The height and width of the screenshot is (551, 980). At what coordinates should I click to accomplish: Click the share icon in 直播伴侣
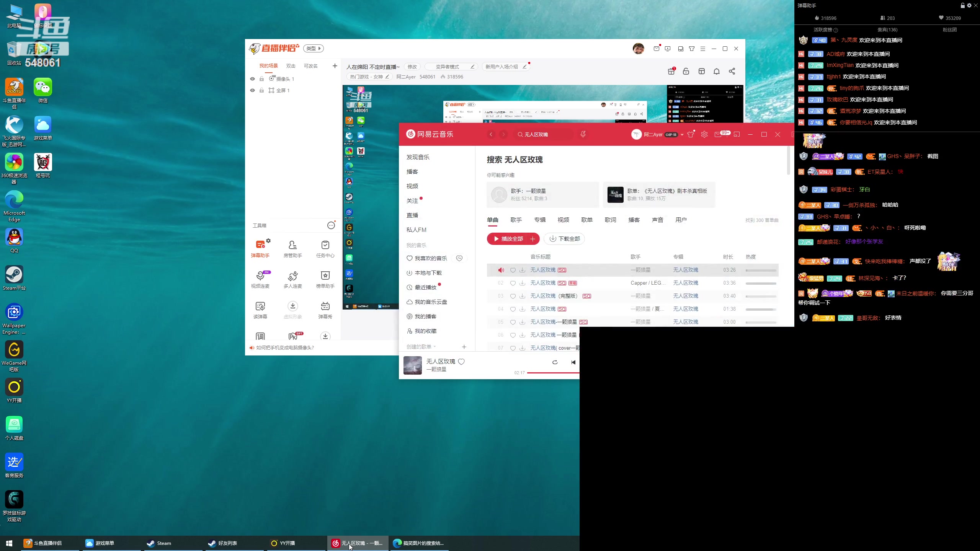pos(732,71)
